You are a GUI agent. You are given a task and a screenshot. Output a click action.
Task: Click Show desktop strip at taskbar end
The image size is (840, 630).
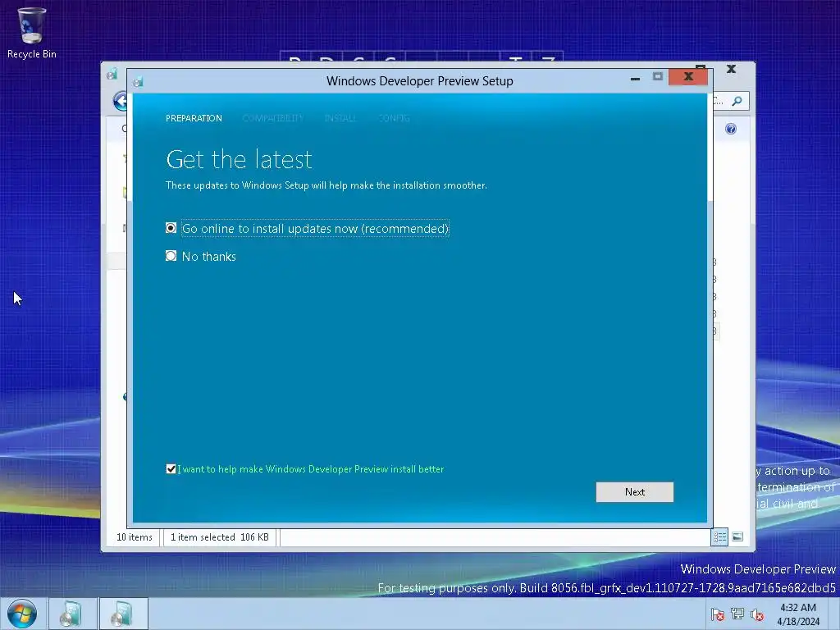(x=834, y=614)
